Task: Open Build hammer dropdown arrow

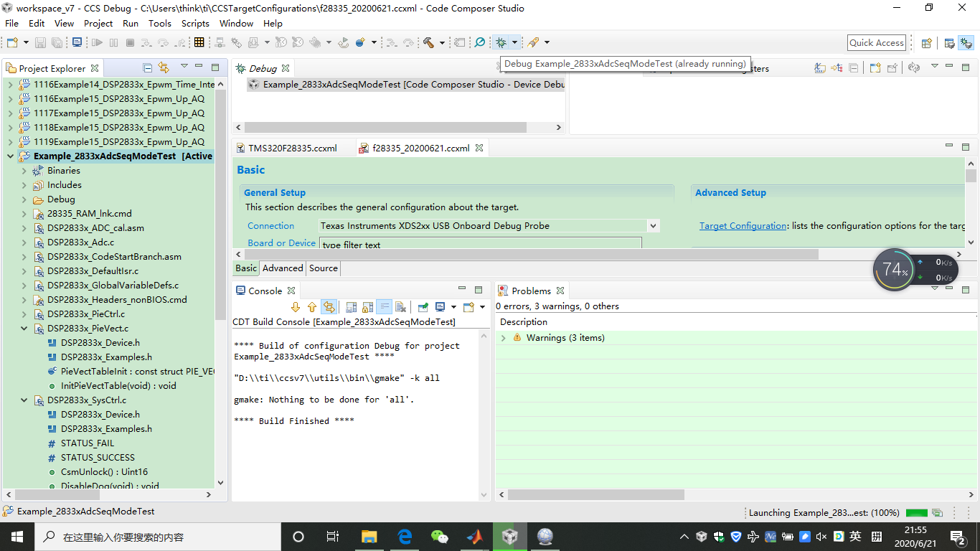Action: [442, 43]
